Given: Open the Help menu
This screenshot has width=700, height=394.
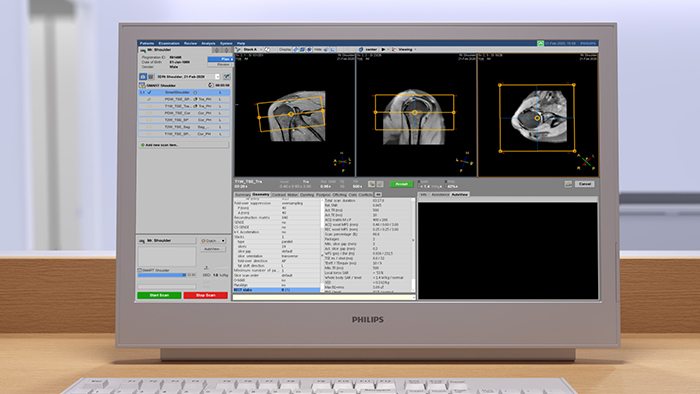Looking at the screenshot, I should (x=241, y=43).
